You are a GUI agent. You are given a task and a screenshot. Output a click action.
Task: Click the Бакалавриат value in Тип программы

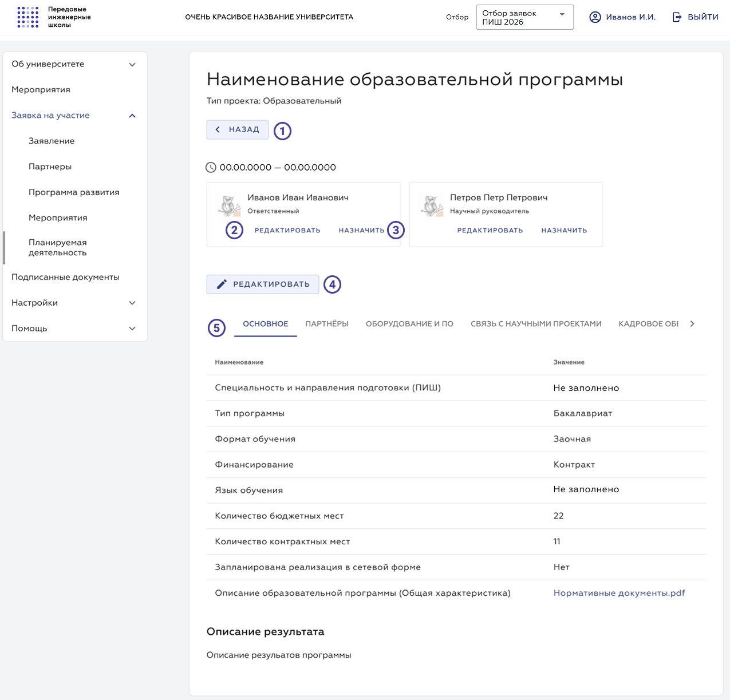click(x=583, y=413)
